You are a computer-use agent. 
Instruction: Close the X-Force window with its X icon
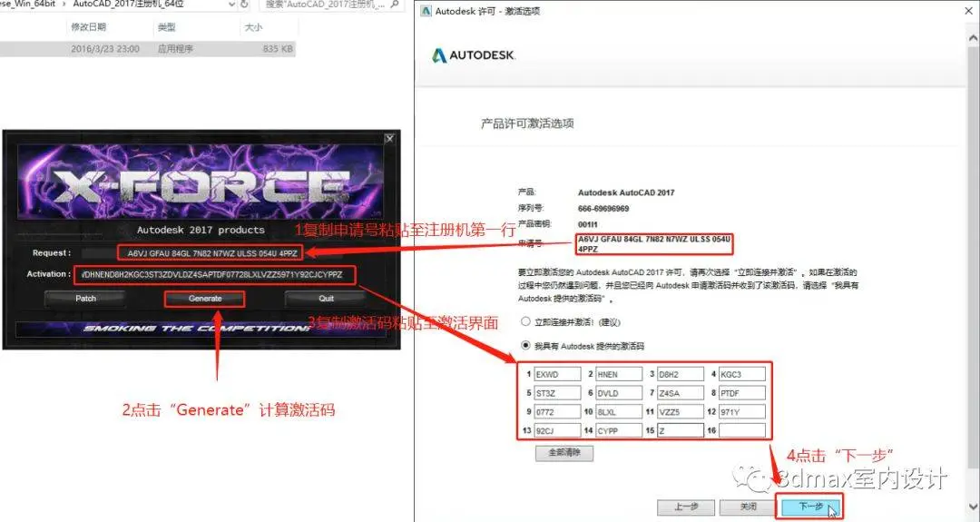point(389,138)
